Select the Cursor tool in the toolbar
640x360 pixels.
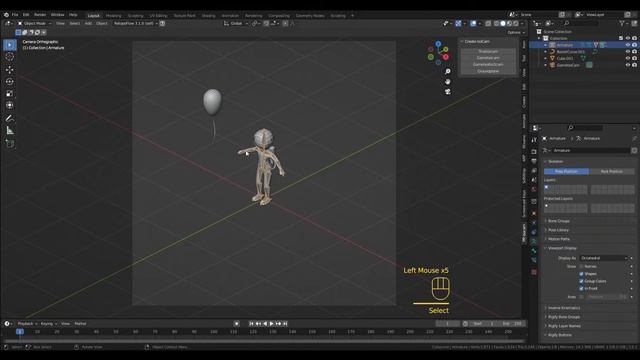(10, 57)
